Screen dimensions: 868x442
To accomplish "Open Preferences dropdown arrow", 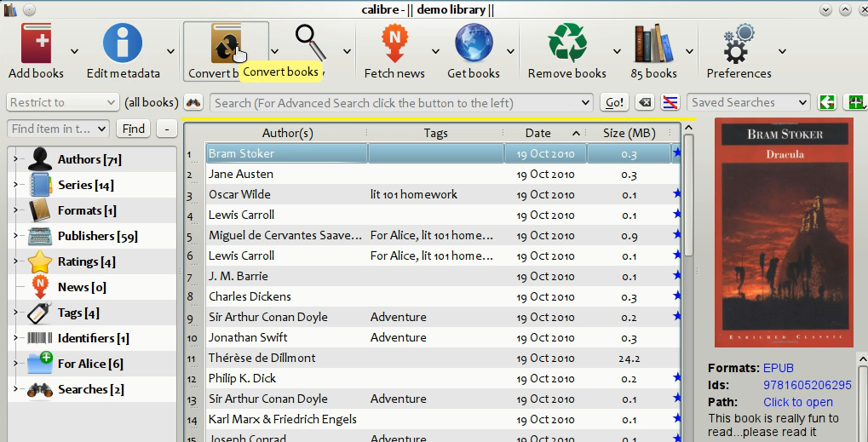I will (782, 51).
